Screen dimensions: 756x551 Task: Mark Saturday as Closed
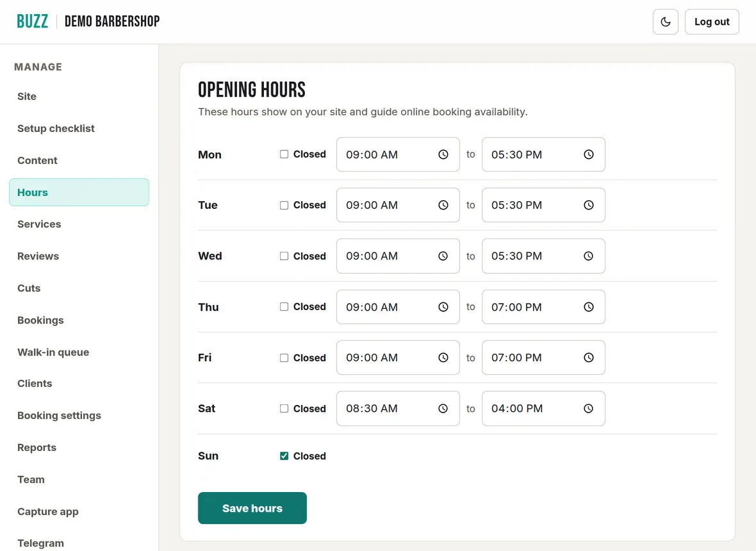point(284,408)
